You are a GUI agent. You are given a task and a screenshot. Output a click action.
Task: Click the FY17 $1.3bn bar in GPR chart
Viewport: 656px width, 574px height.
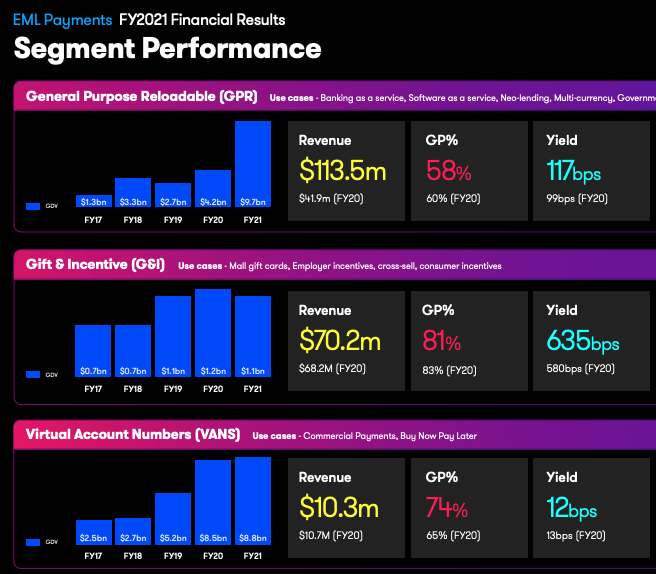point(93,201)
